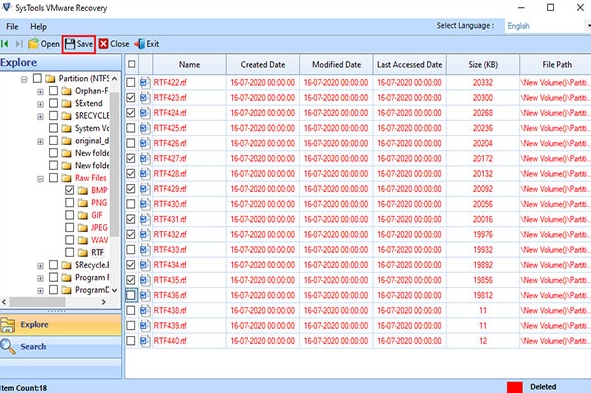Click the Raw Files folder icon
Viewport: 591px width, 393px height.
point(66,178)
